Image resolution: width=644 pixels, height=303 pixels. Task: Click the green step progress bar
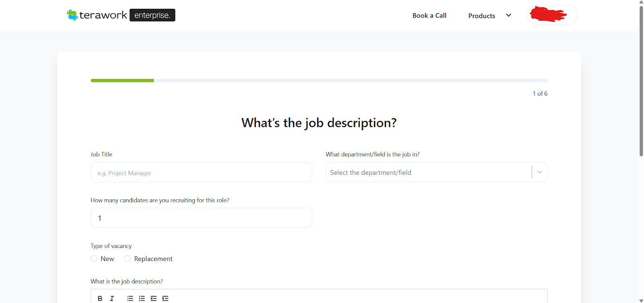coord(122,80)
